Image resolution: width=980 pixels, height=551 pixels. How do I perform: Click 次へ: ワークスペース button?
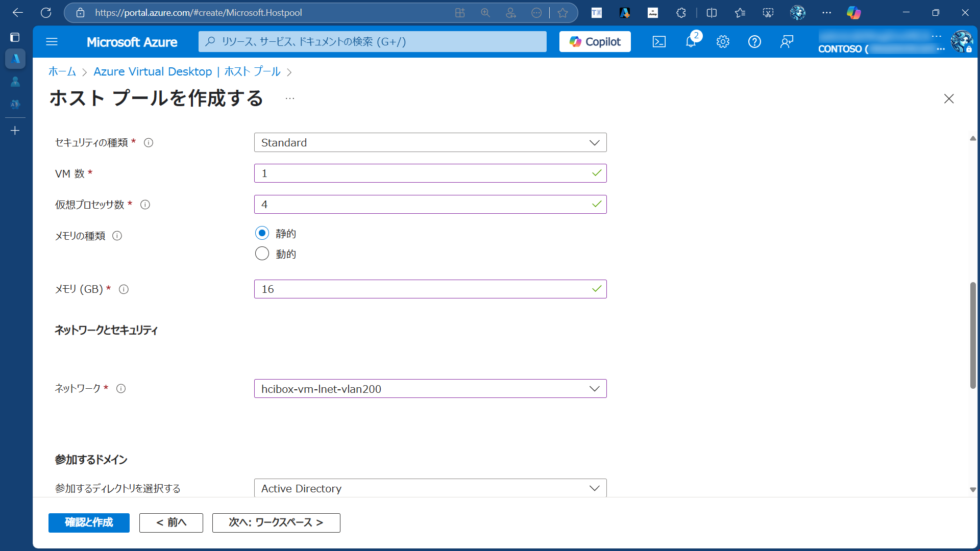click(276, 522)
